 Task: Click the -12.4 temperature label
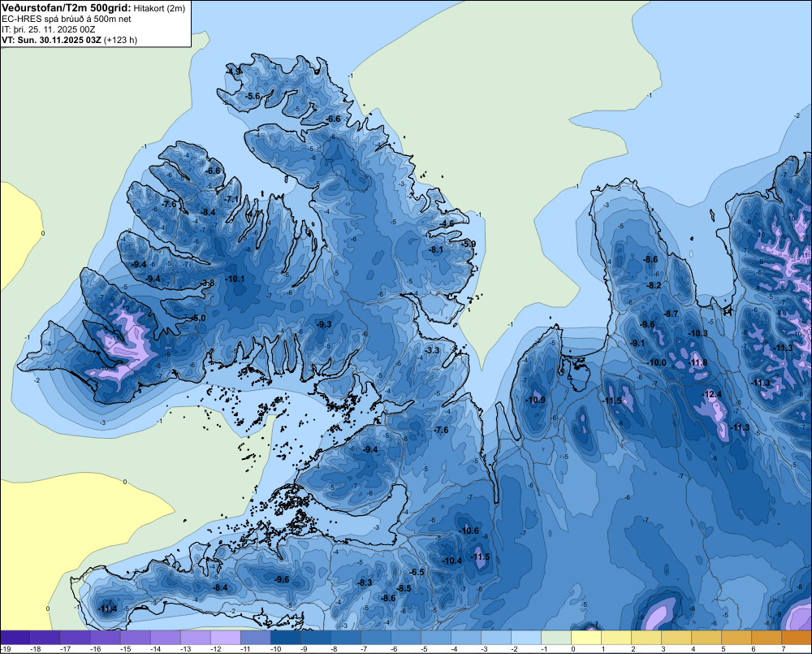(711, 394)
